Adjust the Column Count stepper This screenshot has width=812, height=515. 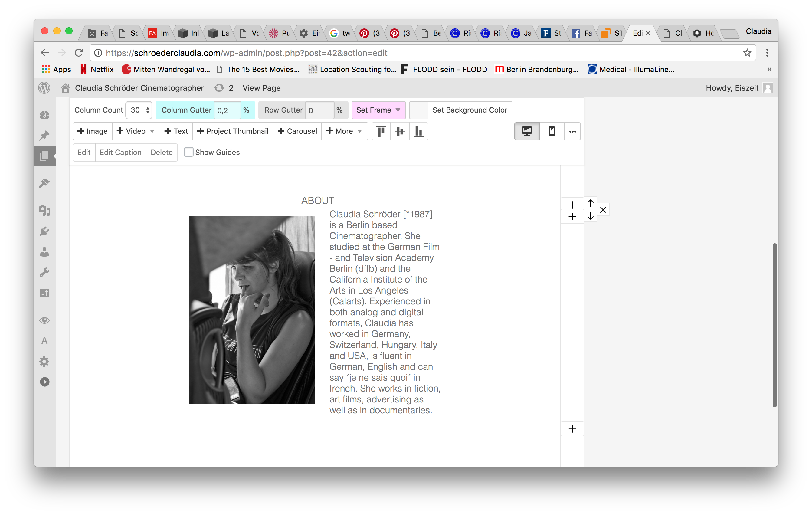148,110
